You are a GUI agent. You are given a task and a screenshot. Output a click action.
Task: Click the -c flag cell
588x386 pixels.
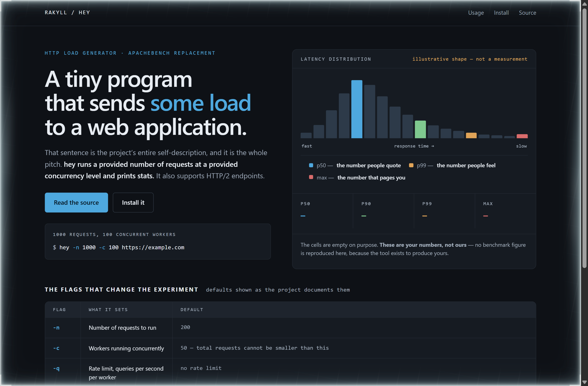(x=63, y=348)
